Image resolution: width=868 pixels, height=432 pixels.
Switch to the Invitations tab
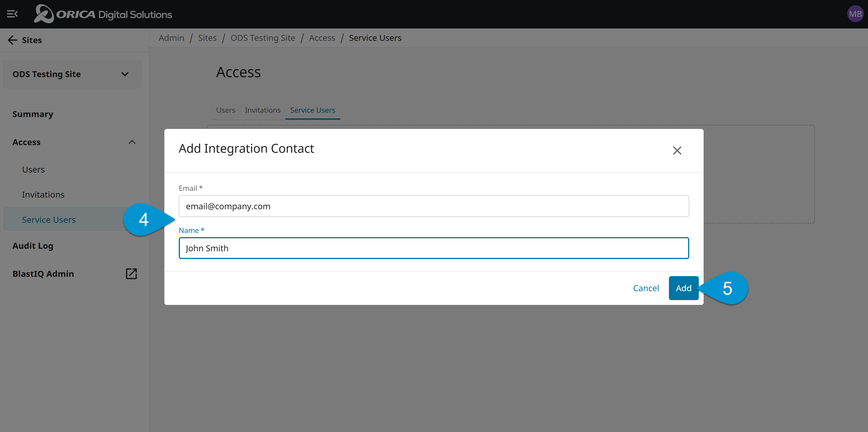[263, 110]
